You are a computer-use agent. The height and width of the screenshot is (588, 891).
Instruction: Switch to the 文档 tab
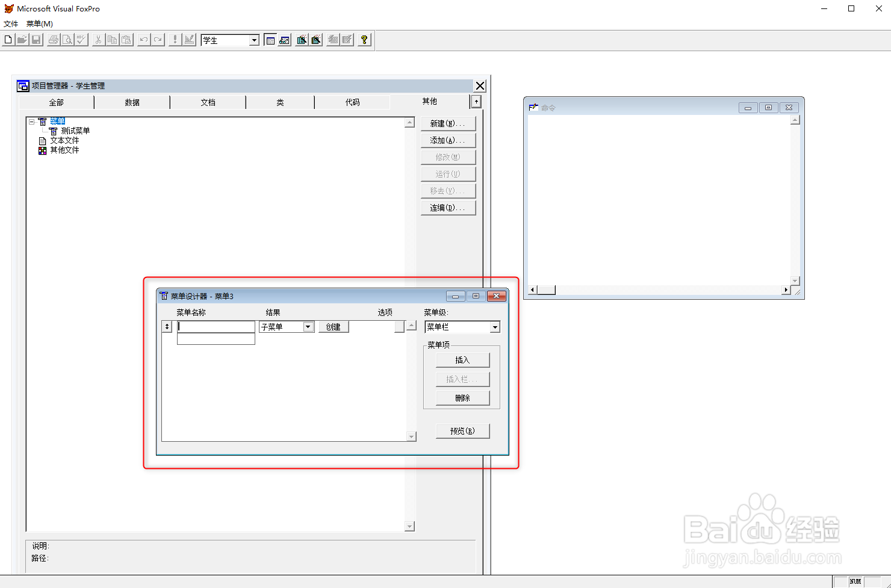pos(208,102)
